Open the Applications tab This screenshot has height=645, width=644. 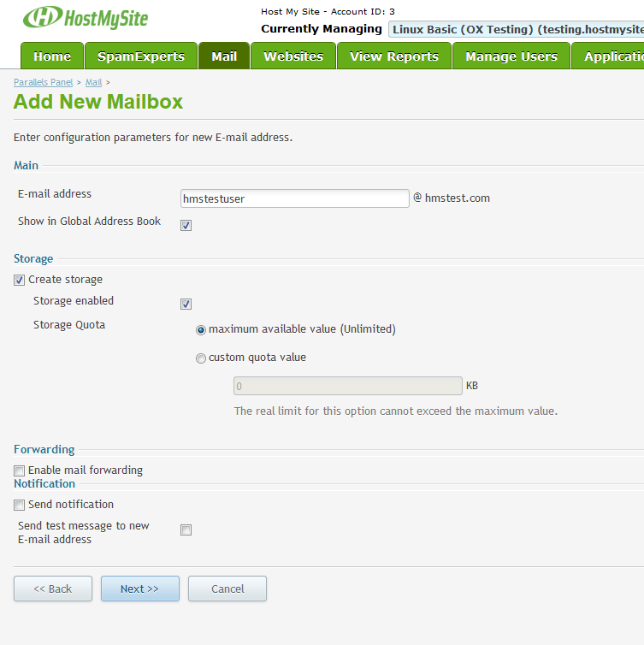[608, 56]
